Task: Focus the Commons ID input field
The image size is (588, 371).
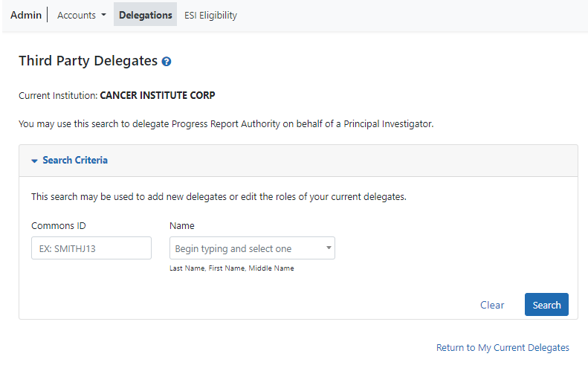Action: (x=91, y=248)
